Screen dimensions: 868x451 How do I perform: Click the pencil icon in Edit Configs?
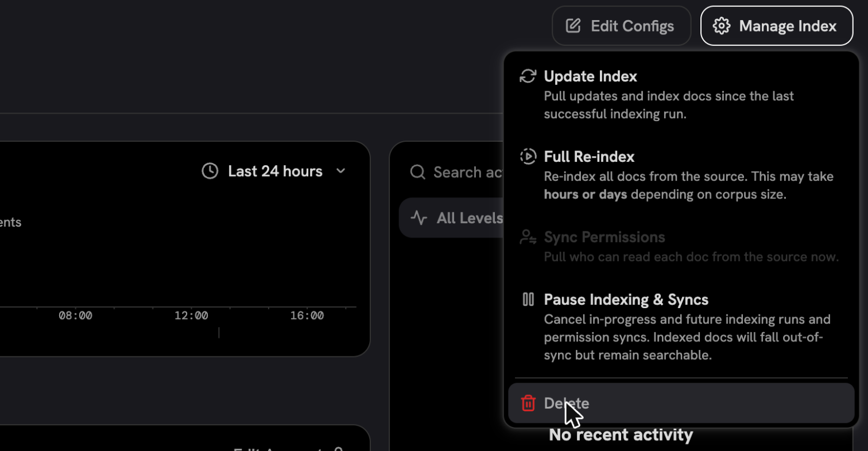(x=573, y=26)
